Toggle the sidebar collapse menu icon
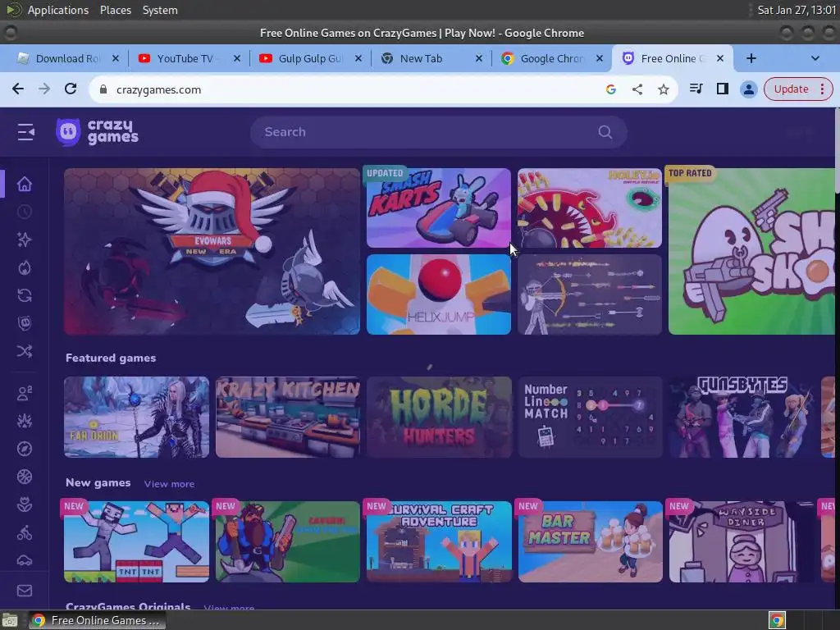840x630 pixels. [25, 132]
